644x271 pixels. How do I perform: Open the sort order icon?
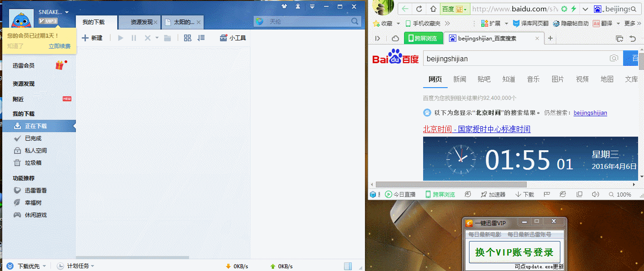(201, 38)
